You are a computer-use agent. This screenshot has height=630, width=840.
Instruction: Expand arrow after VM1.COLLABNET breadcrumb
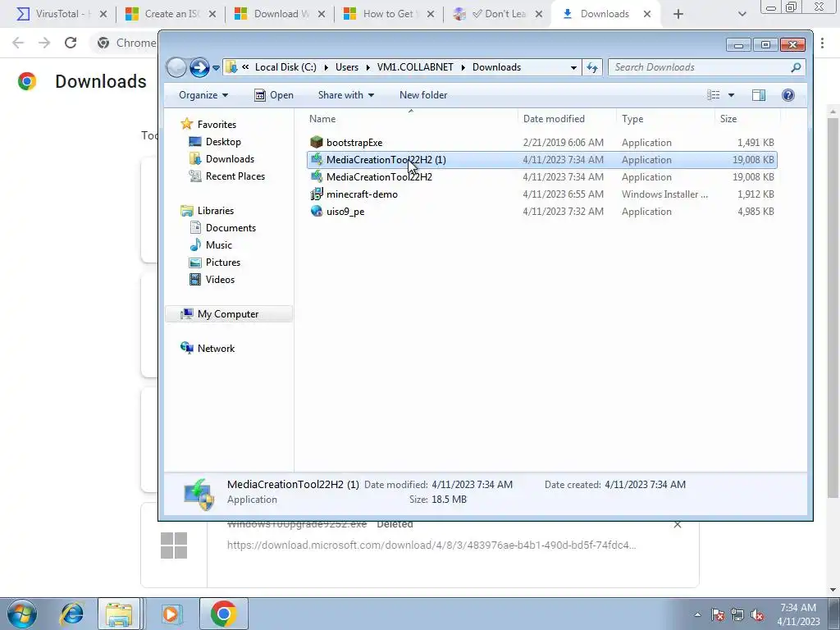(x=463, y=67)
